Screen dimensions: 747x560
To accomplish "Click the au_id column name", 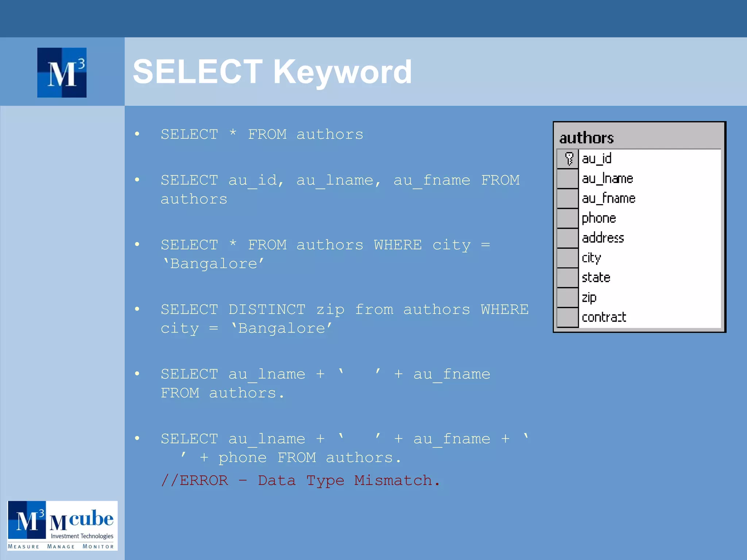I will (597, 159).
